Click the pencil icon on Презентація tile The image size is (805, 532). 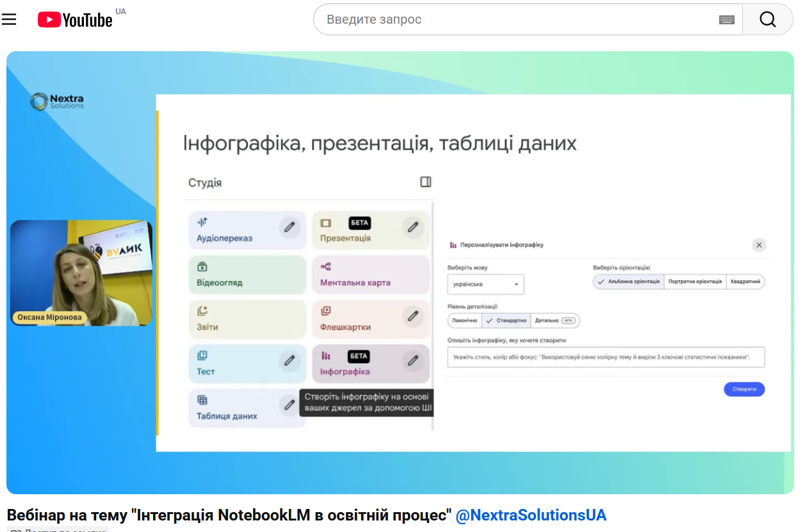pyautogui.click(x=413, y=227)
